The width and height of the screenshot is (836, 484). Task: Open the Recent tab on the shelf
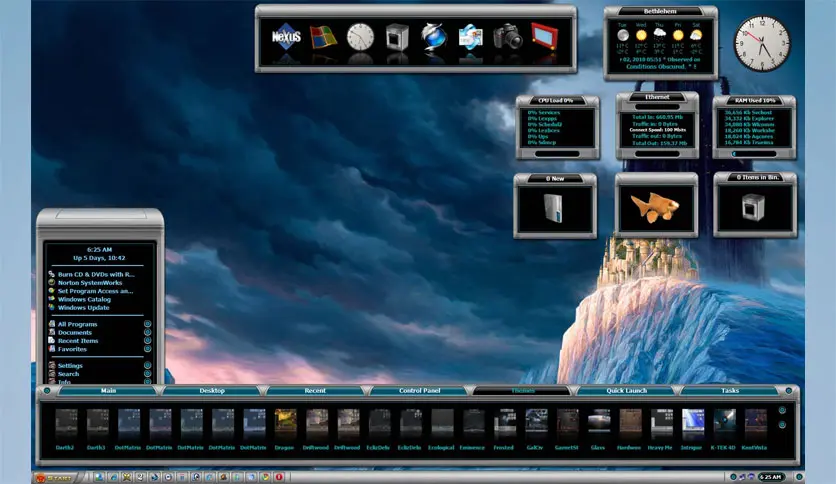coord(315,391)
